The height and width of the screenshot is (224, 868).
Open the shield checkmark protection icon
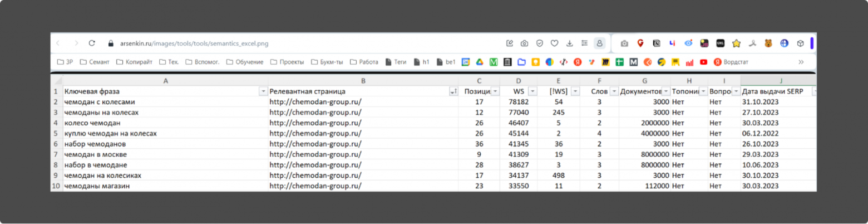pos(540,43)
